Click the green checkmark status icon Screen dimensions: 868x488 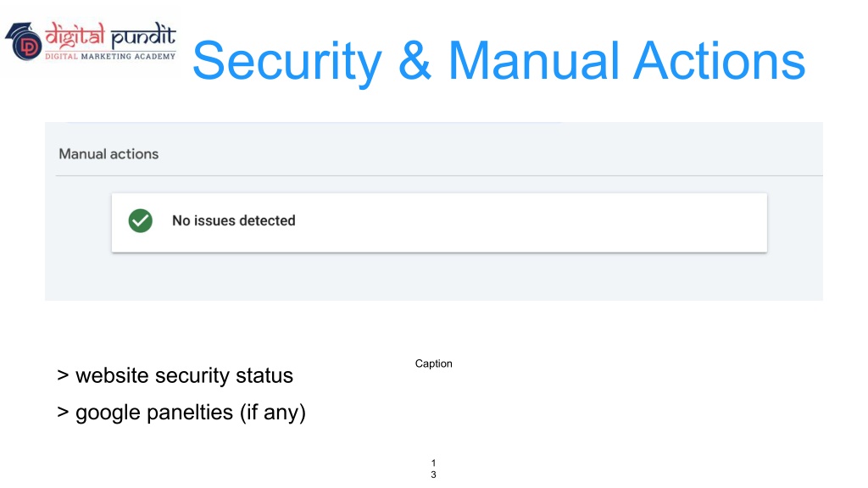point(141,221)
